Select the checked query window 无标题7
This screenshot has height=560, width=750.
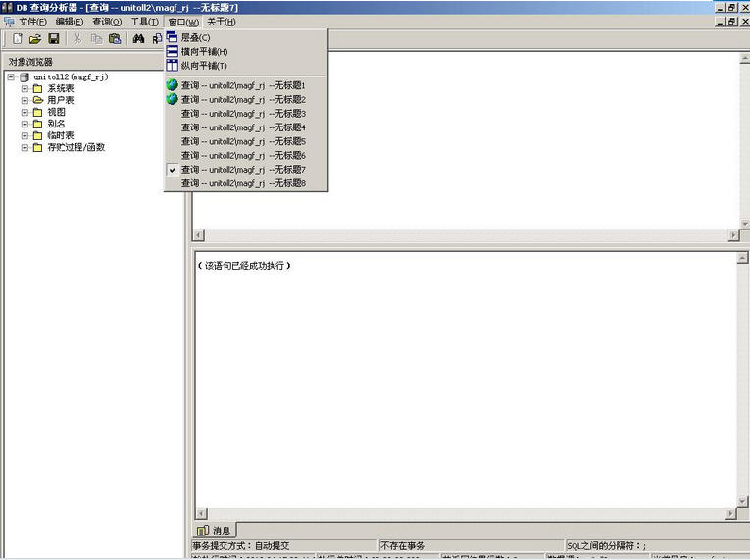[x=243, y=170]
